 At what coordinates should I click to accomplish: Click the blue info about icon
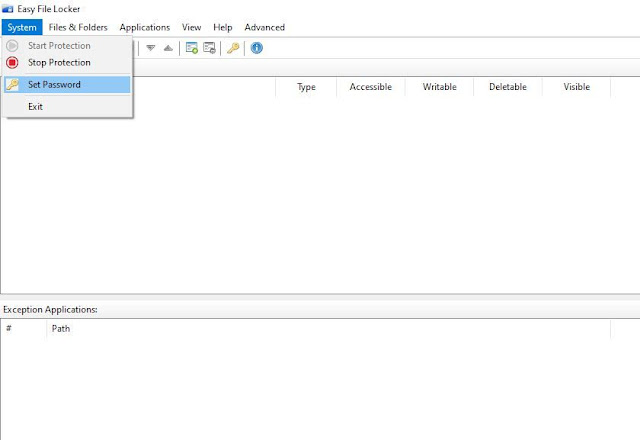(256, 48)
